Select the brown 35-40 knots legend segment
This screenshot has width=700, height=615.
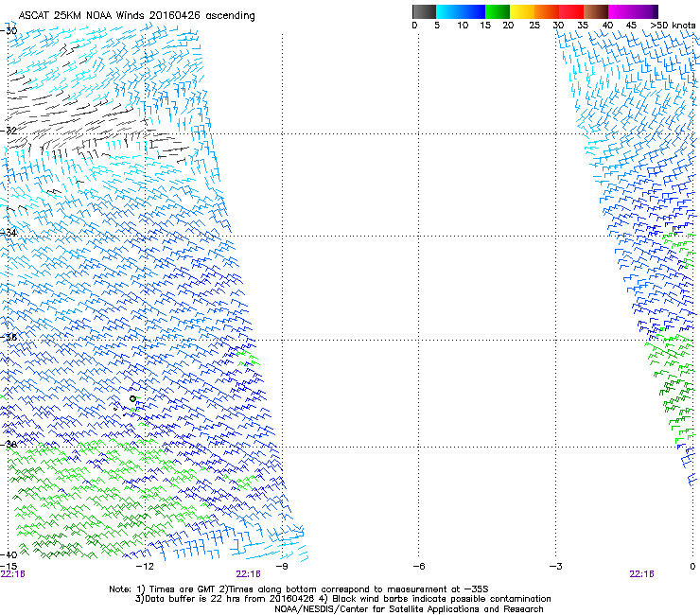[x=596, y=11]
